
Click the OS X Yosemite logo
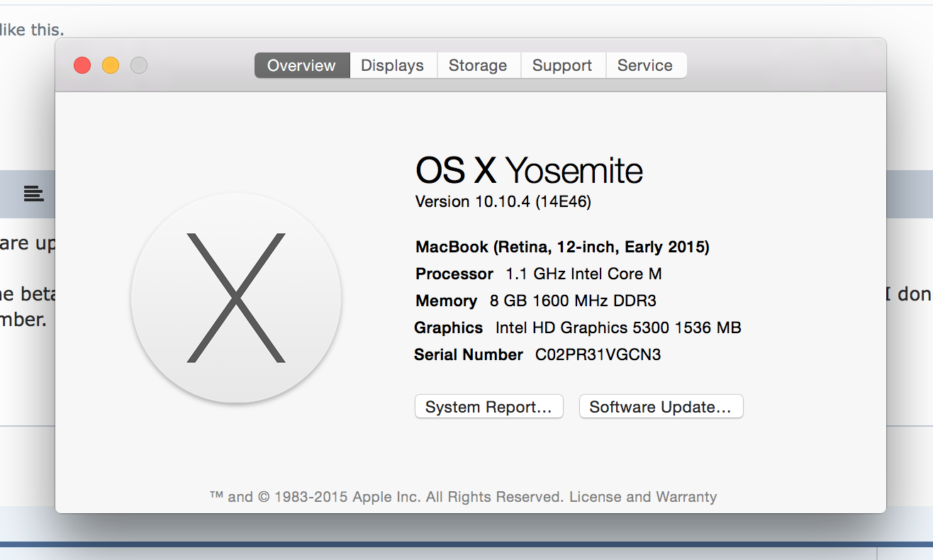pyautogui.click(x=236, y=298)
